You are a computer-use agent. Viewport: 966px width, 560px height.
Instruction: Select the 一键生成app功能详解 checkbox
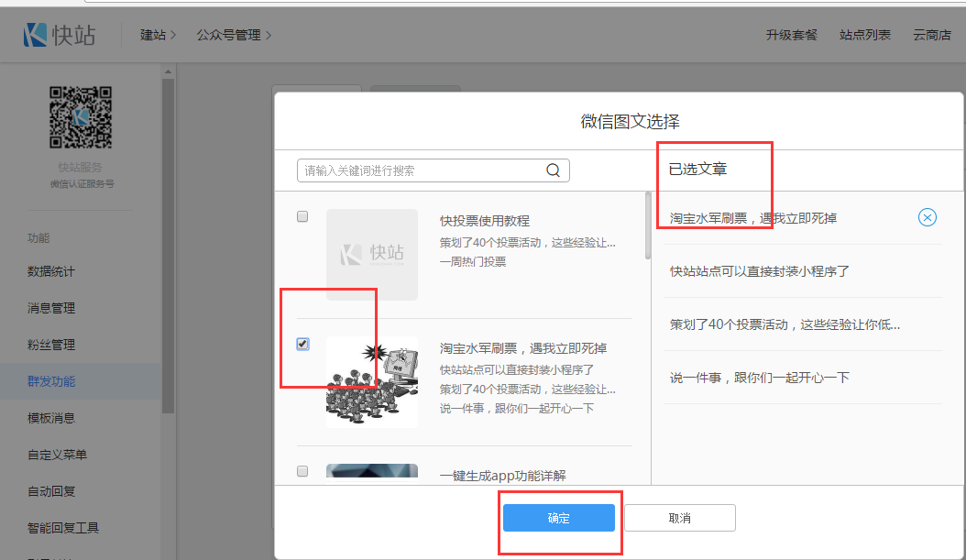303,471
